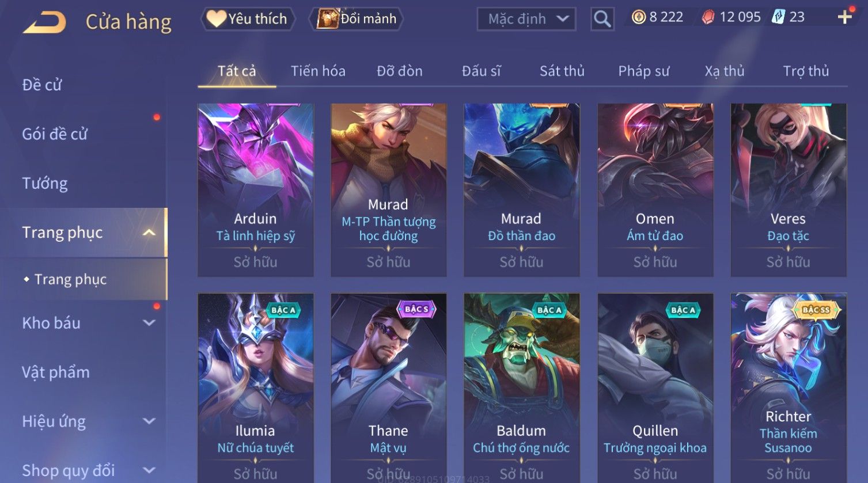The image size is (868, 483).
Task: Open Gói đề cử in sidebar
Action: point(55,134)
